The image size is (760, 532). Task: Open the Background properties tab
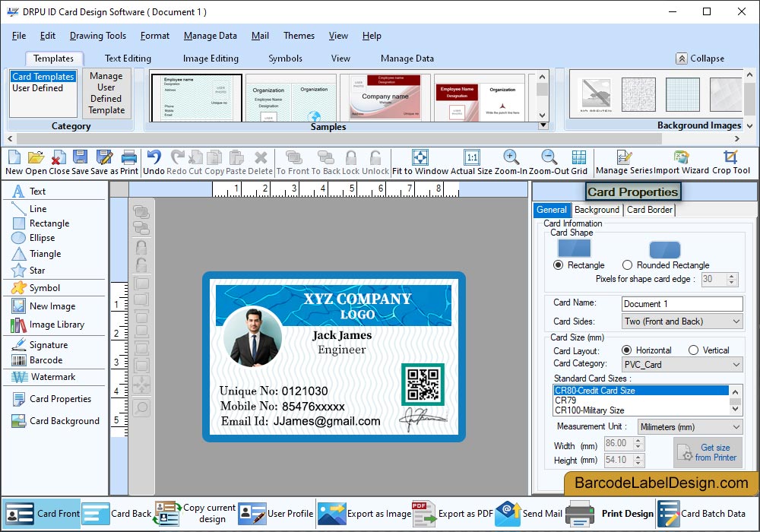click(597, 210)
